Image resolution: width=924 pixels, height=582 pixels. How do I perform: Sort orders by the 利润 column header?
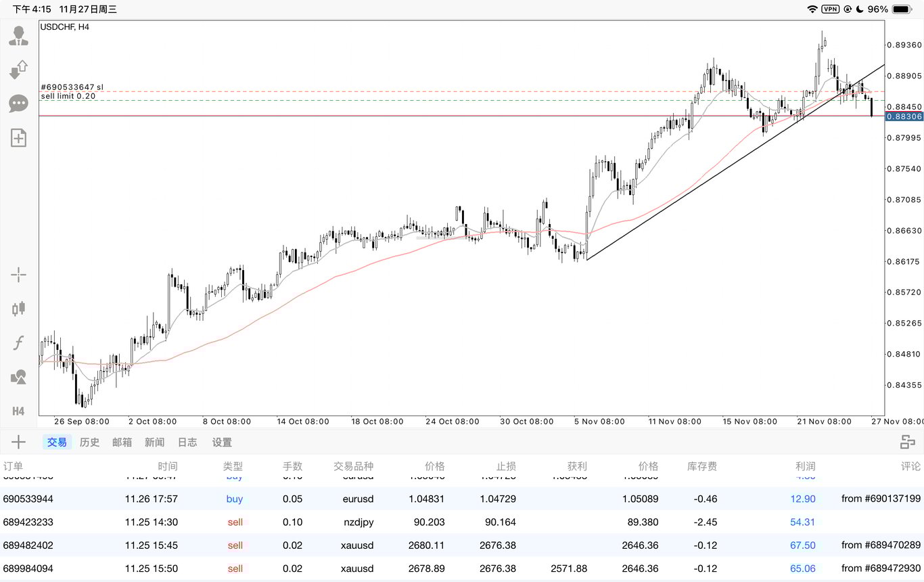(805, 466)
